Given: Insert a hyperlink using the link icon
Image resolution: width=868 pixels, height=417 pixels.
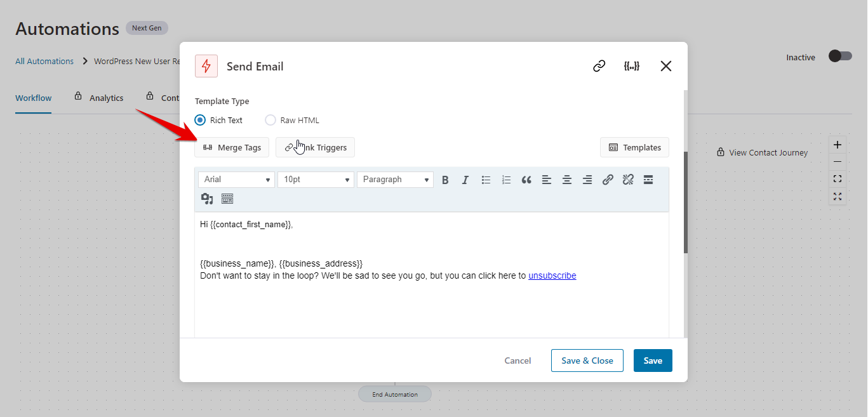Looking at the screenshot, I should click(x=608, y=180).
